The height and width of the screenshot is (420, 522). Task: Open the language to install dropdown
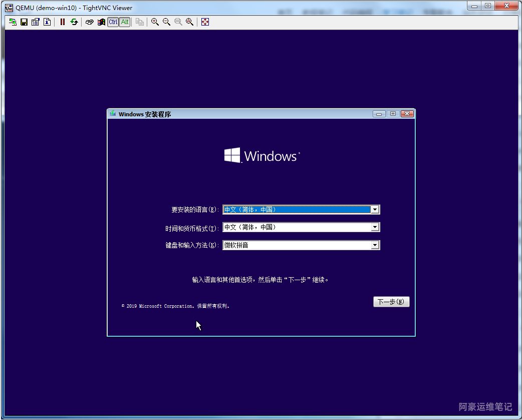pyautogui.click(x=301, y=209)
